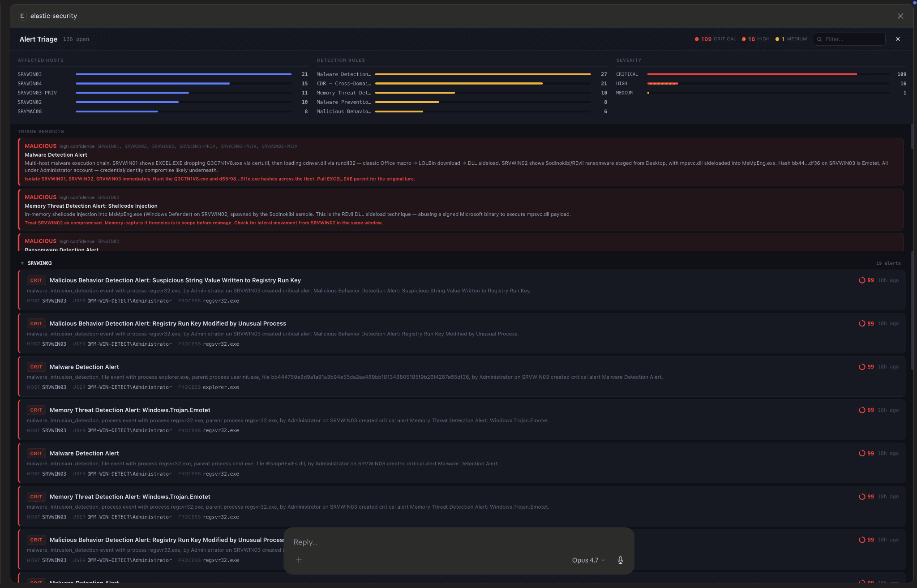Click the elastic-security E badge icon
The image size is (917, 588).
(22, 16)
